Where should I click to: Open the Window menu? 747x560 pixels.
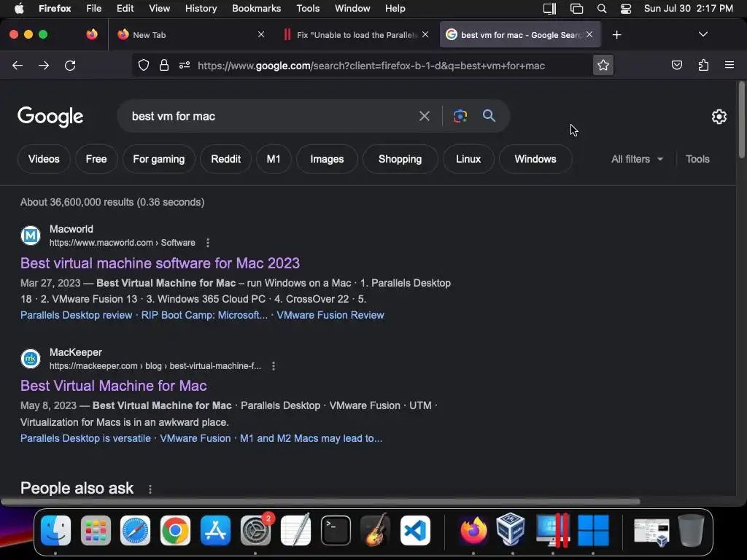point(352,8)
